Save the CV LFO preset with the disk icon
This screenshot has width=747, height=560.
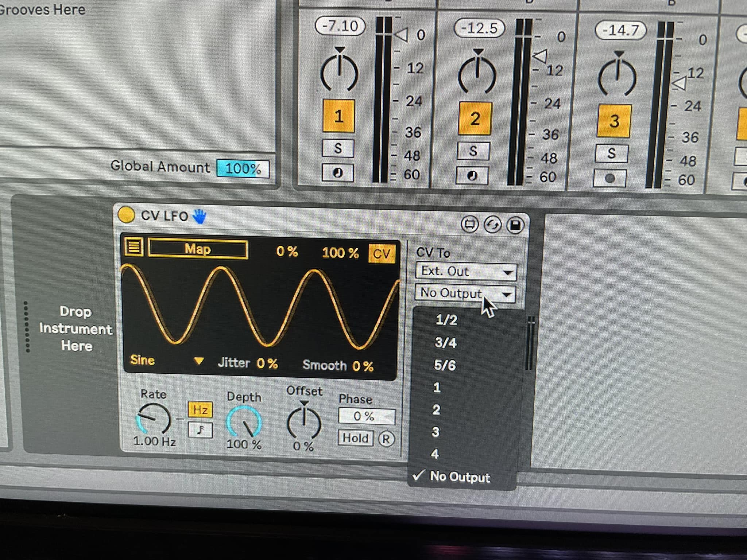pyautogui.click(x=515, y=225)
